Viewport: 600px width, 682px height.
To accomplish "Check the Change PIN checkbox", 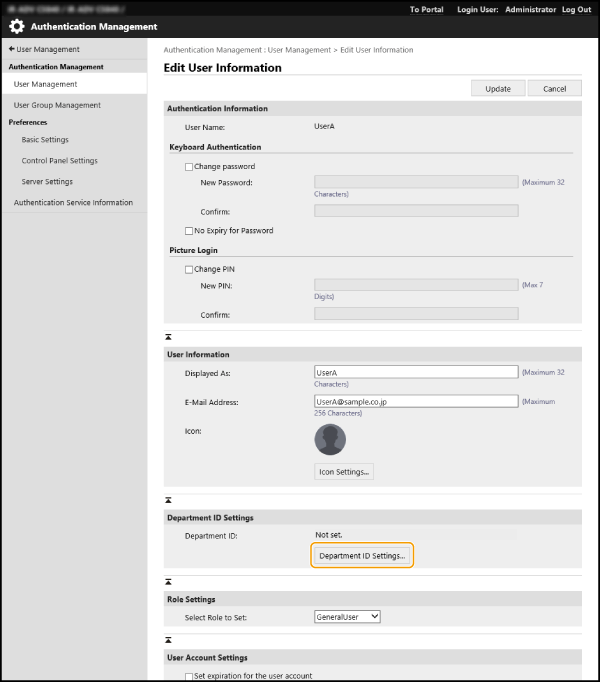I will [x=189, y=270].
